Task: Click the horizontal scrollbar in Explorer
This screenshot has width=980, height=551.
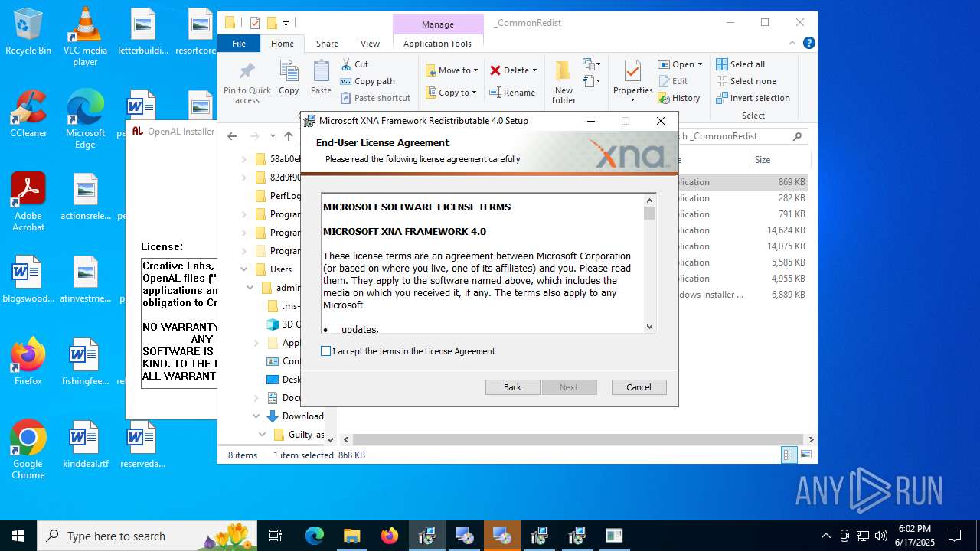Action: click(579, 439)
